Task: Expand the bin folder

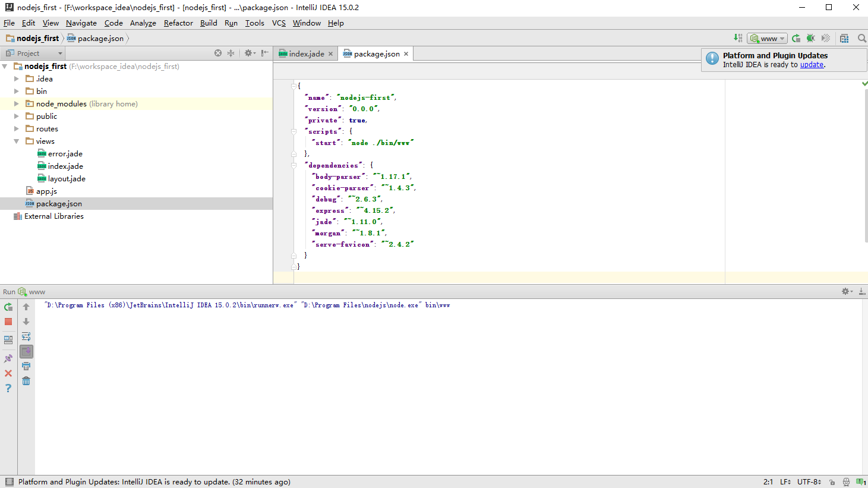Action: click(x=17, y=92)
